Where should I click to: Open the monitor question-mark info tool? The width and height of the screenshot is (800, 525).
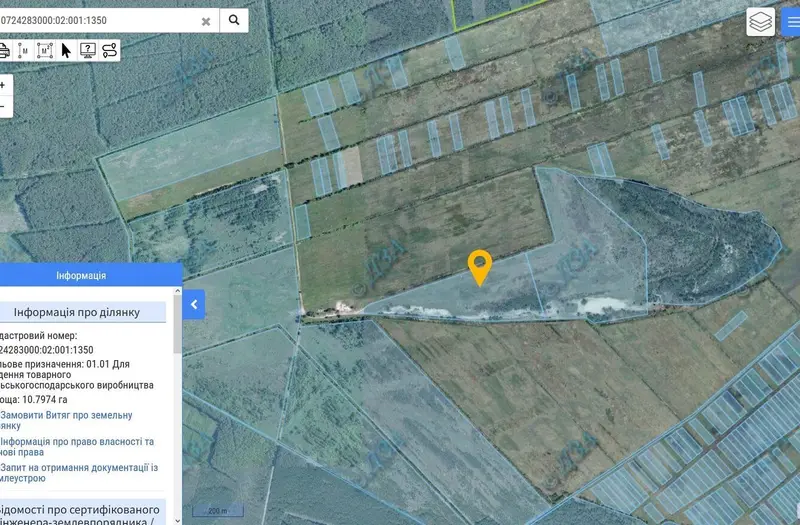88,51
